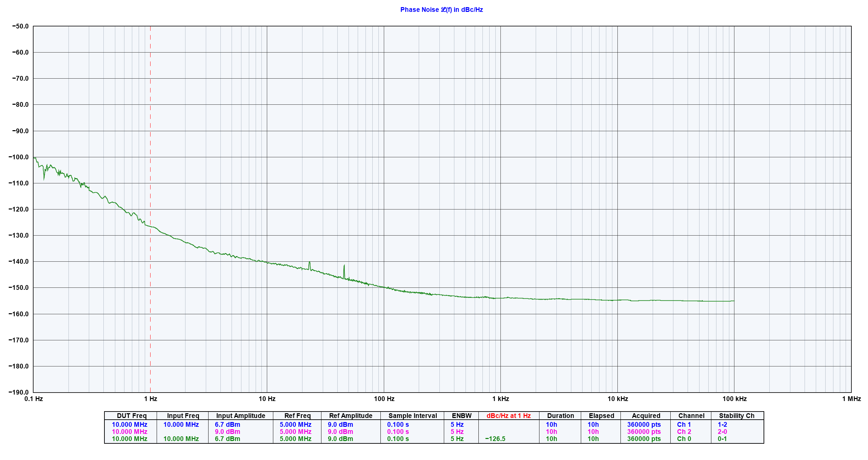Click the green '0-1' stability channel entry

(722, 439)
